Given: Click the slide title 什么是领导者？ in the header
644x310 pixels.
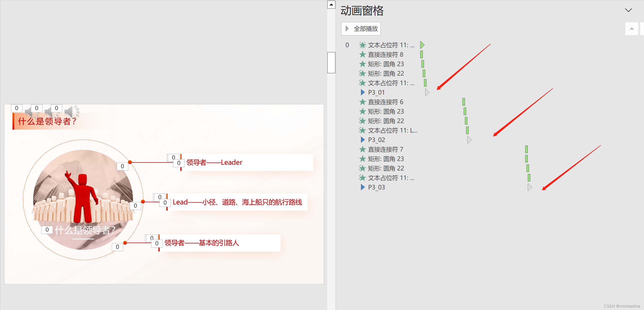Looking at the screenshot, I should click(x=47, y=122).
